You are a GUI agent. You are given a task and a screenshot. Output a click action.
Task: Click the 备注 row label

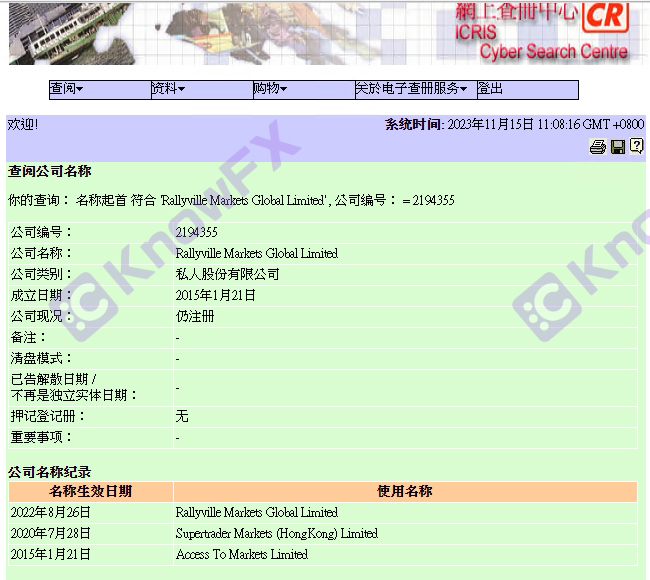coord(28,337)
